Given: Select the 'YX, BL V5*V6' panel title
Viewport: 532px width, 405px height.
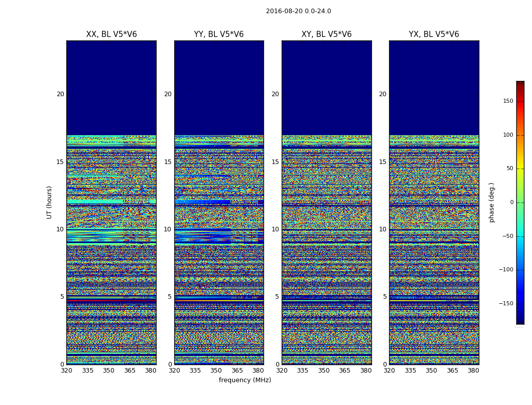Looking at the screenshot, I should 434,34.
